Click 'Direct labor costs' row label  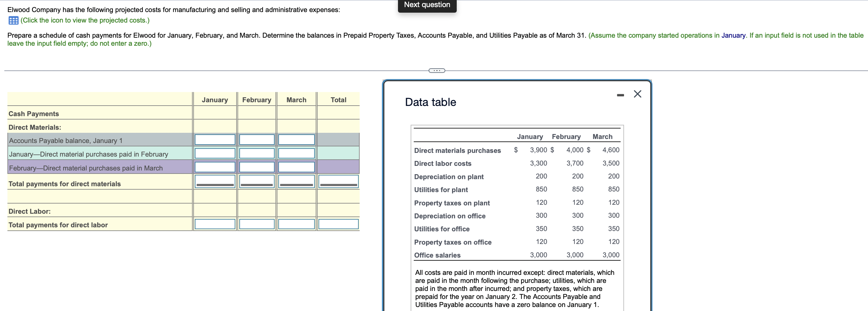(x=443, y=164)
